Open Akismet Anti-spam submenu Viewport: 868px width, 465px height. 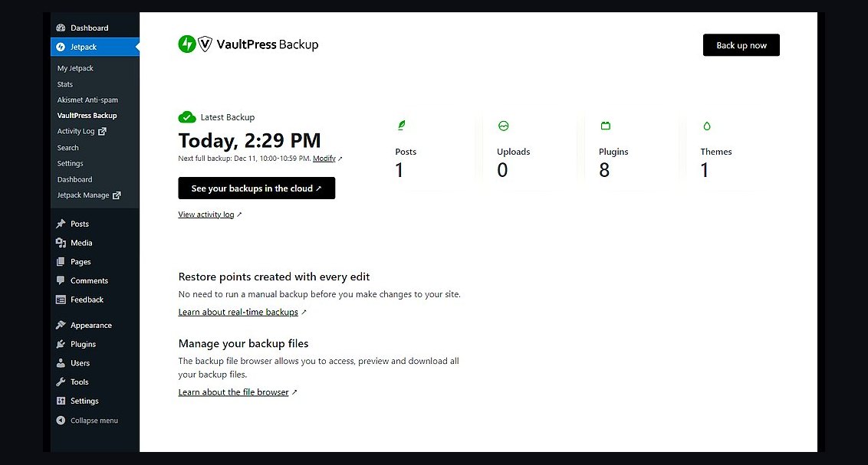click(87, 100)
